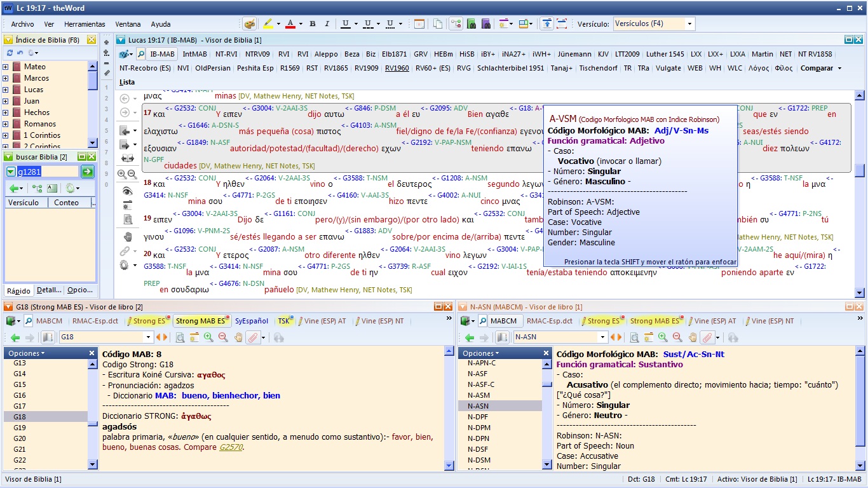Open the Ayuda menu
This screenshot has height=488, width=868.
pyautogui.click(x=161, y=24)
